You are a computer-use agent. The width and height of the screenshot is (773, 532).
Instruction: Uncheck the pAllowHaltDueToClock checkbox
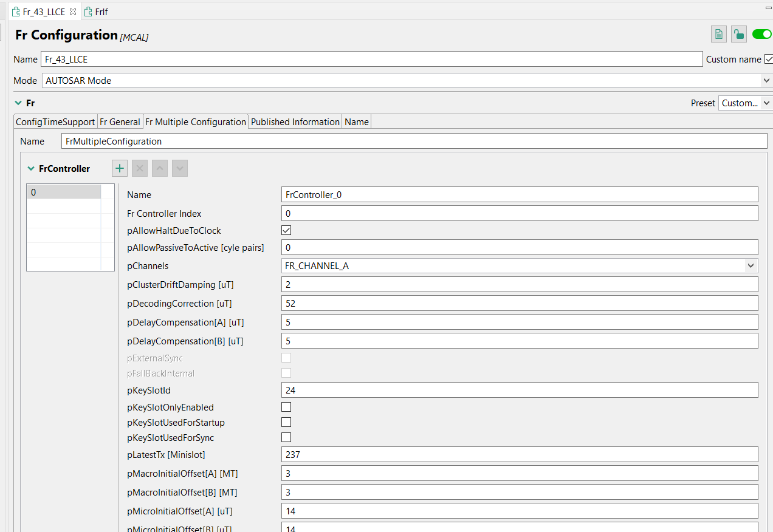pos(286,230)
